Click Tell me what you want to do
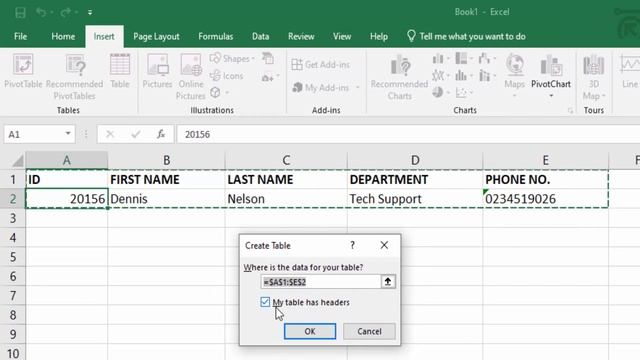The image size is (640, 360). 466,36
